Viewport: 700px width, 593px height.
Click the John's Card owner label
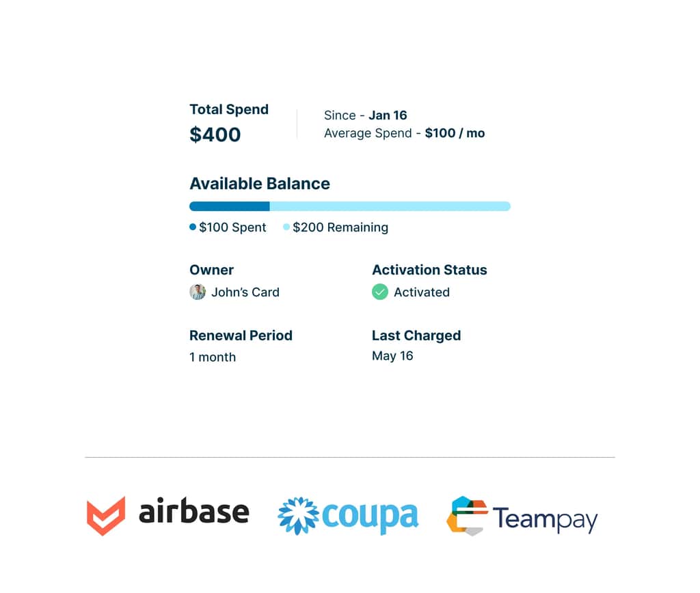pyautogui.click(x=245, y=292)
